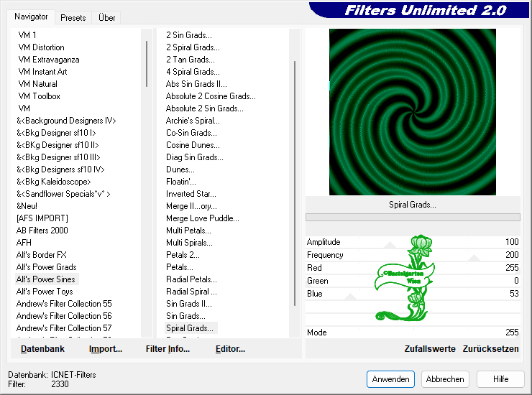
Task: Click Zufallswerte to randomize values
Action: click(x=429, y=348)
